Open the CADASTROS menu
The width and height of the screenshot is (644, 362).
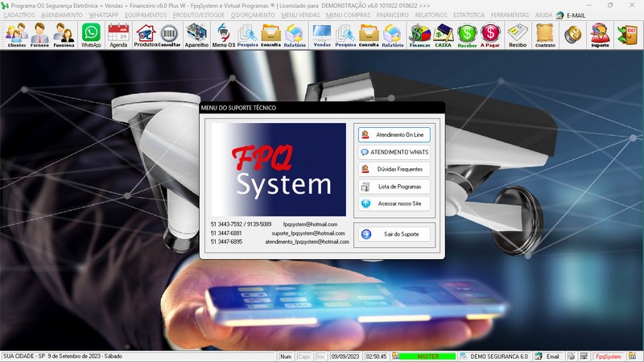pos(19,14)
